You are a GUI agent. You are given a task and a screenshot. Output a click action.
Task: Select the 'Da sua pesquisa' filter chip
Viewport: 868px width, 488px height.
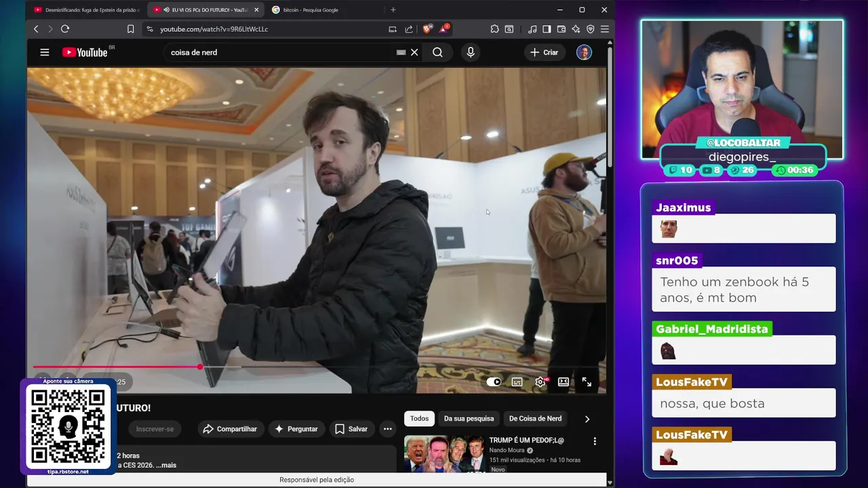point(469,419)
